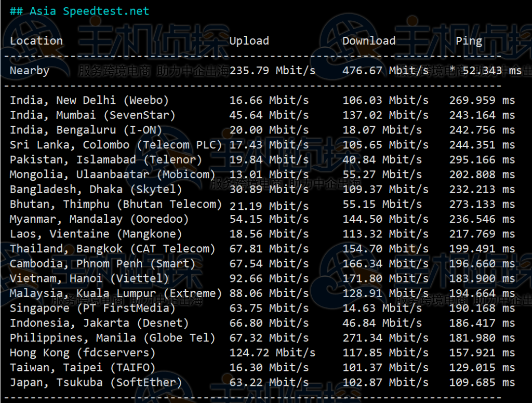
Task: Click Hong Kong (fdcservers) location text
Action: pos(83,353)
